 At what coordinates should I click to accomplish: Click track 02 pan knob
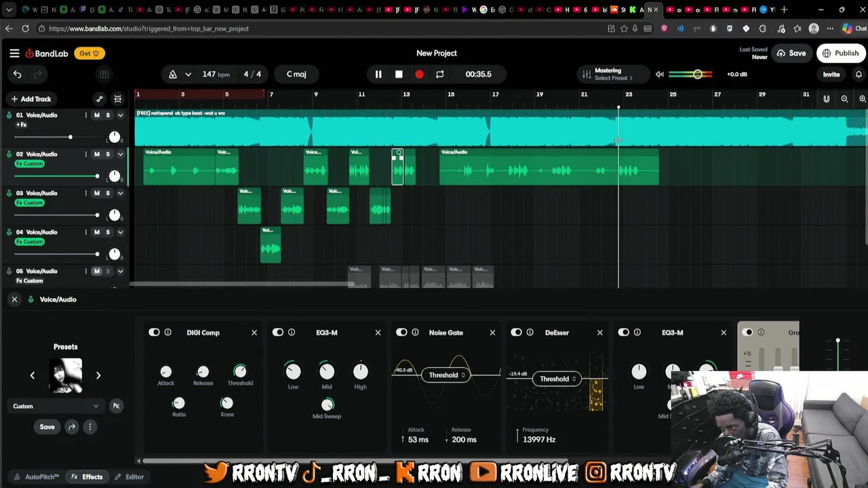point(115,176)
